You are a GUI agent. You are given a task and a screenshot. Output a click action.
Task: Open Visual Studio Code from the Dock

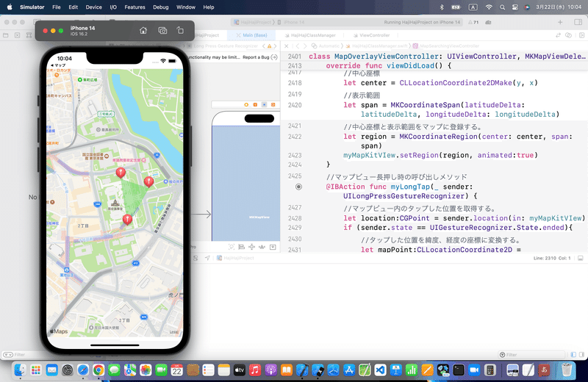(x=380, y=370)
